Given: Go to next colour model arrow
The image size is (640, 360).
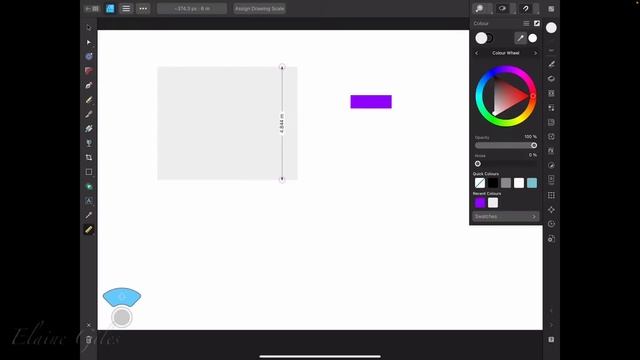Looking at the screenshot, I should [x=535, y=53].
